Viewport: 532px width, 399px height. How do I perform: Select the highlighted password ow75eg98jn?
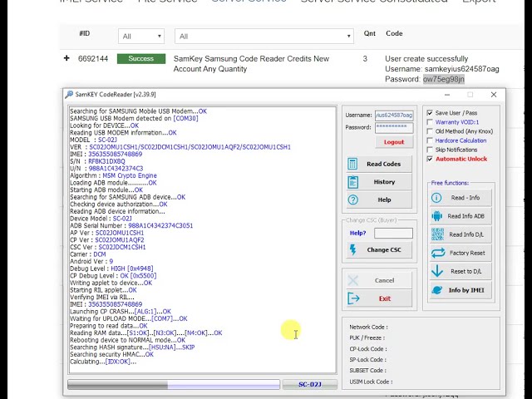tap(443, 79)
